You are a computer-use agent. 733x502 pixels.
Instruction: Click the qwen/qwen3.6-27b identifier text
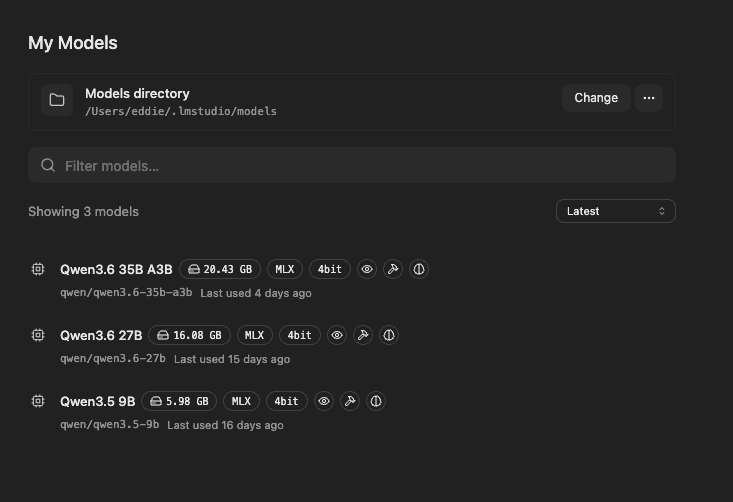[113, 359]
